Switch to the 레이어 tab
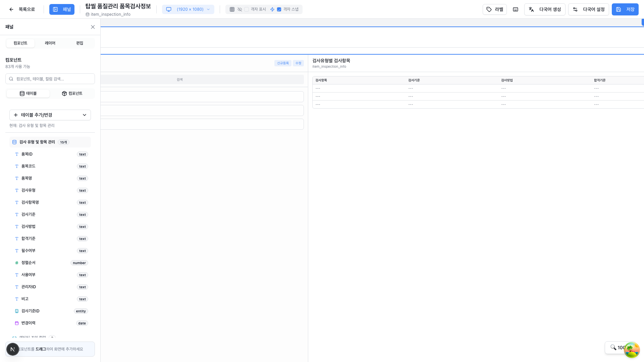Screen dimensions: 644x362 50,43
